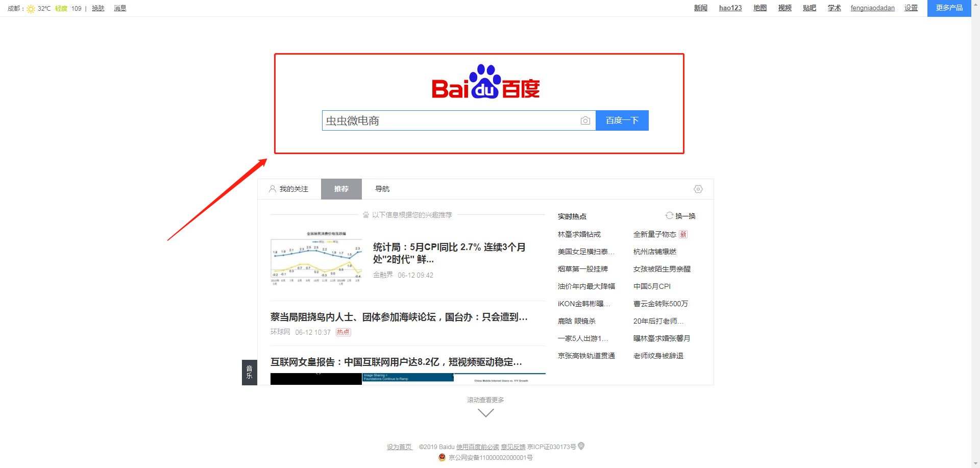Open the 统计局 5月CPI news headline

click(449, 253)
